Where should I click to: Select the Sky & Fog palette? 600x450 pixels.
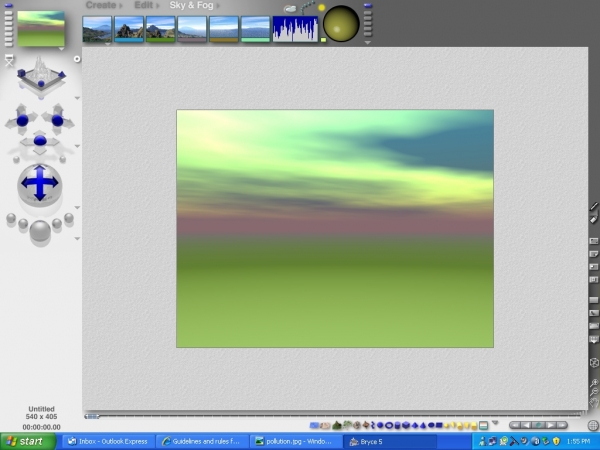(x=191, y=5)
